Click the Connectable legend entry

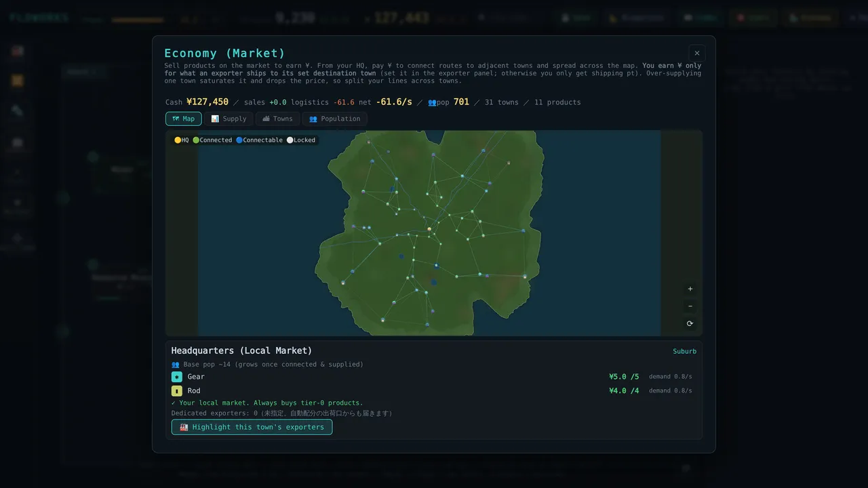point(259,140)
